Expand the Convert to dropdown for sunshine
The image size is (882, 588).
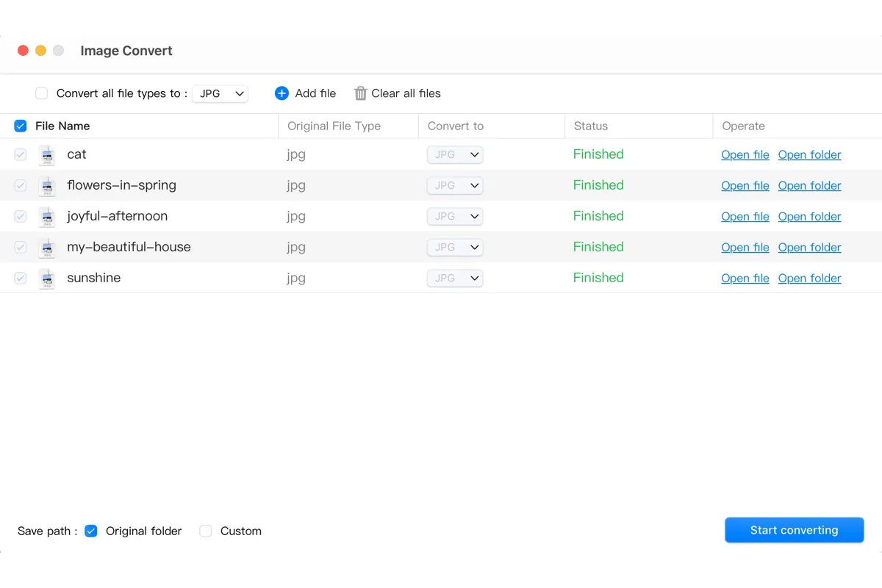(455, 278)
